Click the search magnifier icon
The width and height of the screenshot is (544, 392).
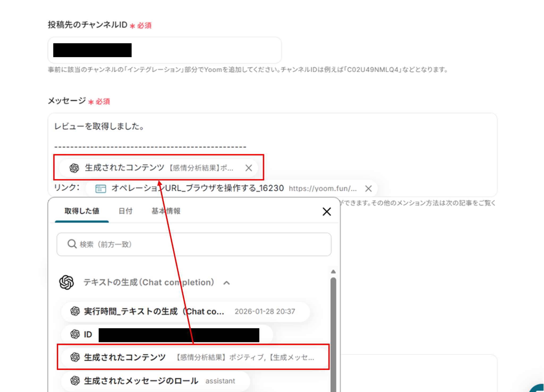click(72, 244)
